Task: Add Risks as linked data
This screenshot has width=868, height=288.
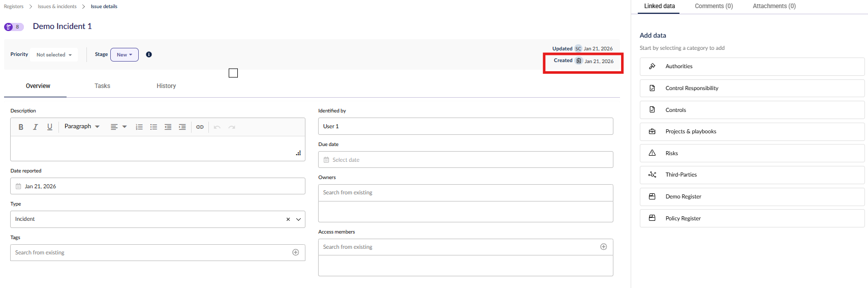Action: (x=752, y=153)
